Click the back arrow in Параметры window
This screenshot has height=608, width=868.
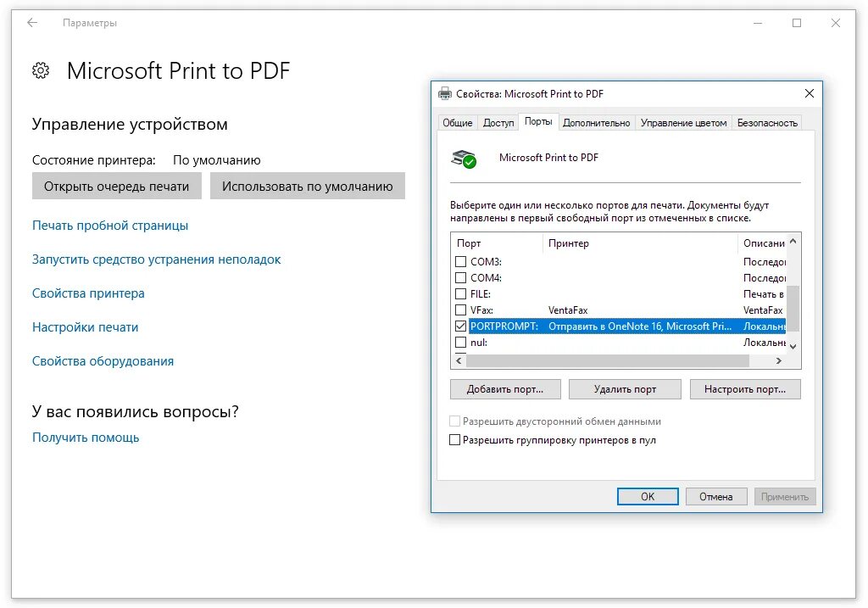(32, 23)
